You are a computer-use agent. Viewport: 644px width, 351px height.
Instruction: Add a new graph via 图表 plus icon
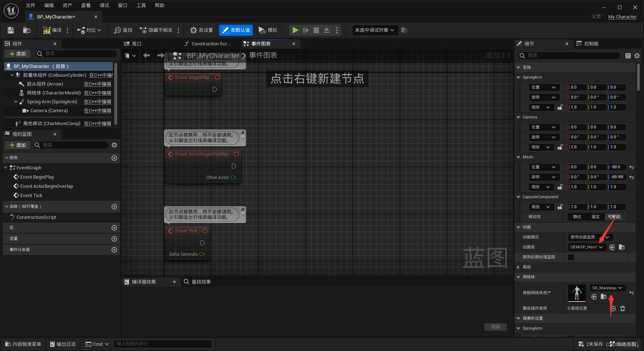point(114,158)
